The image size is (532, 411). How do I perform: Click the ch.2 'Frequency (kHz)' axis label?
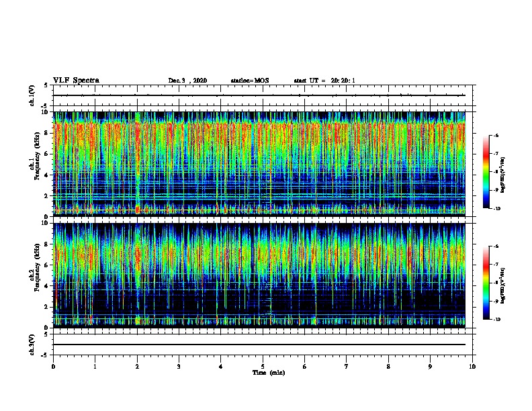click(38, 267)
